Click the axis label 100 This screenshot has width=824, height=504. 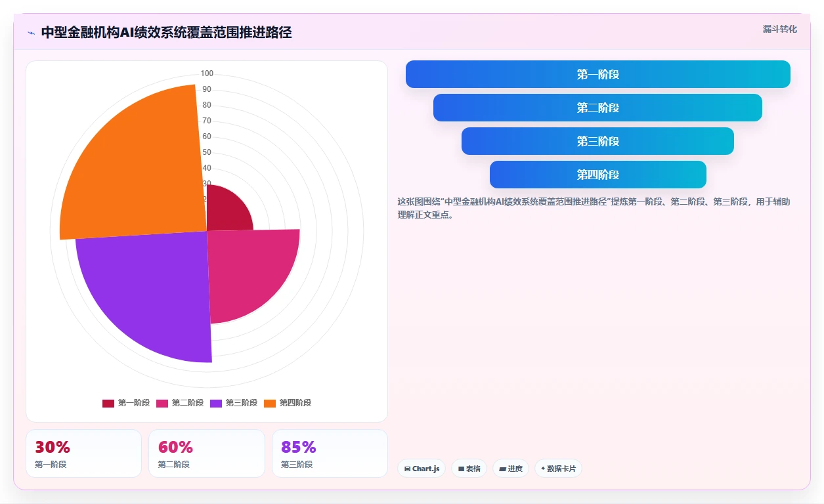pyautogui.click(x=207, y=73)
